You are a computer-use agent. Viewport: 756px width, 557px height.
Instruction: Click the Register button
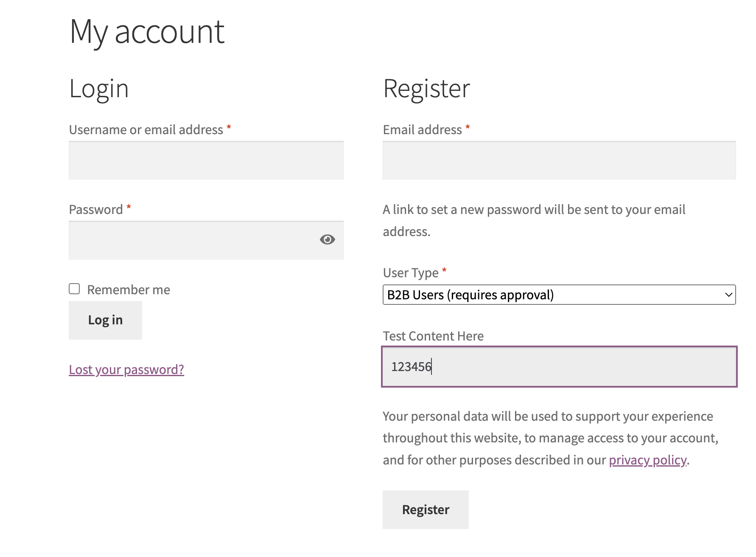(426, 509)
